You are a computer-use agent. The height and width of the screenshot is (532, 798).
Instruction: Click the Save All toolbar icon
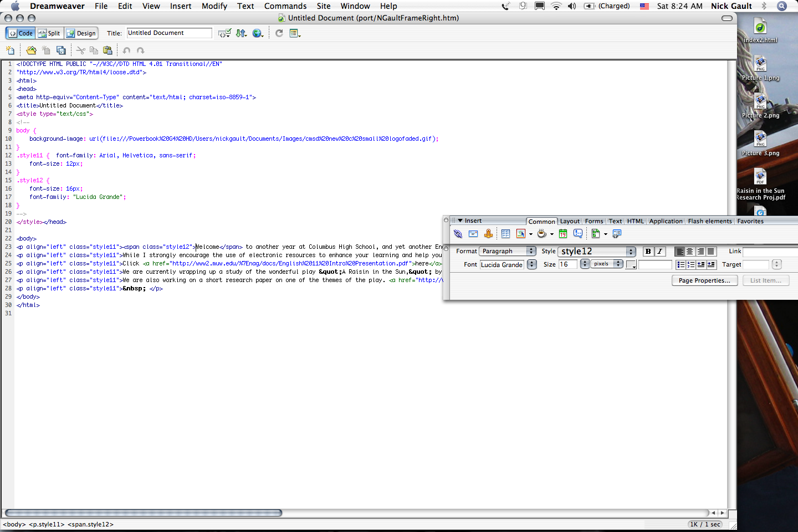[62, 50]
